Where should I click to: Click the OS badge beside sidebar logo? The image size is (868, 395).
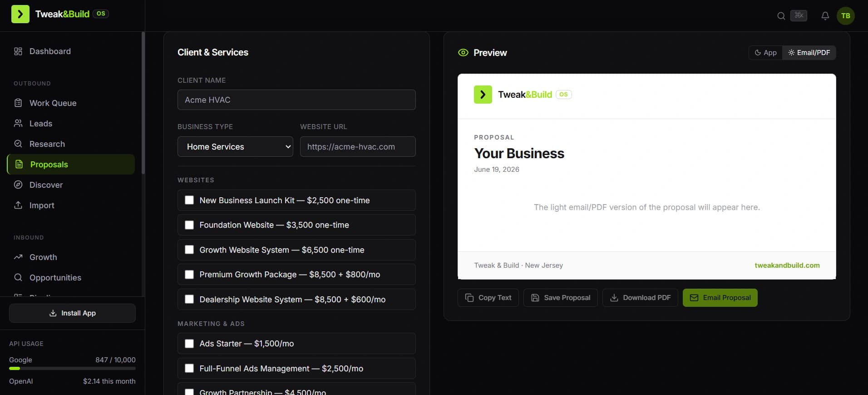point(101,14)
